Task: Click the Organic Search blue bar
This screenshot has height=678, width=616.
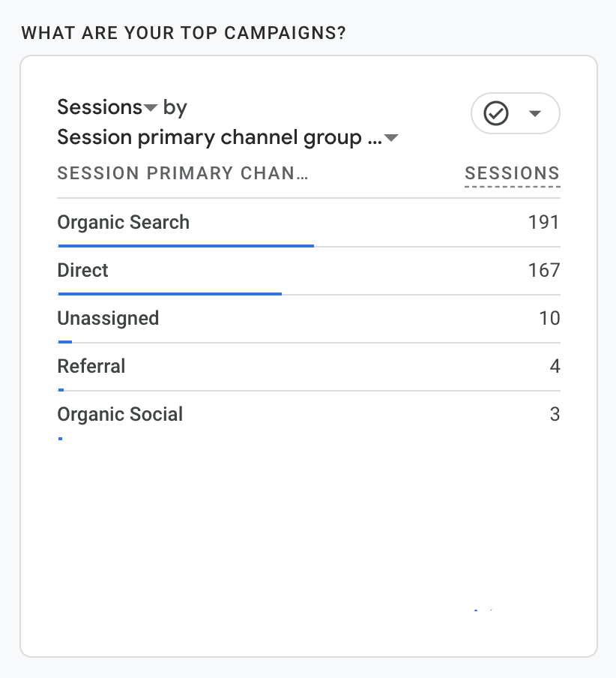Action: pos(186,245)
